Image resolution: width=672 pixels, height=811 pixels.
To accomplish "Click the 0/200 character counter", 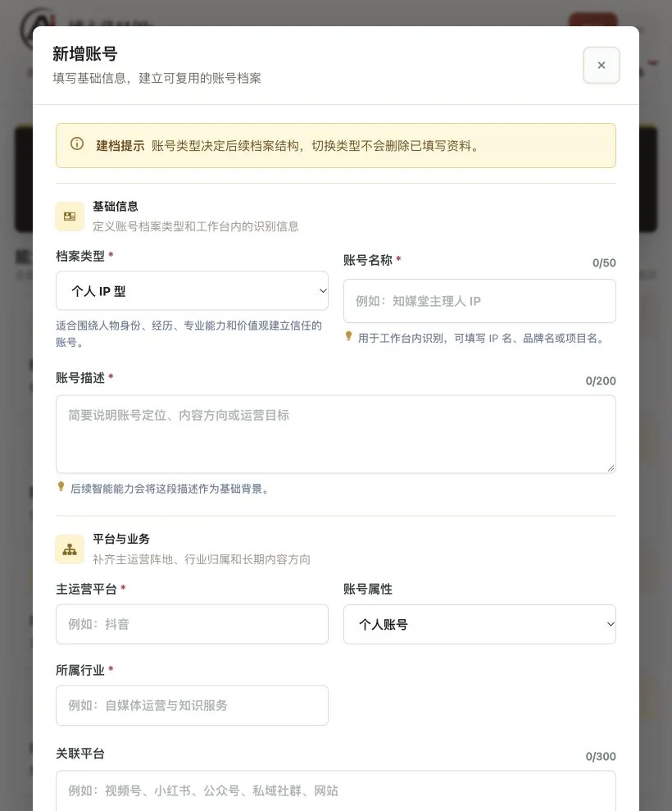I will [600, 381].
